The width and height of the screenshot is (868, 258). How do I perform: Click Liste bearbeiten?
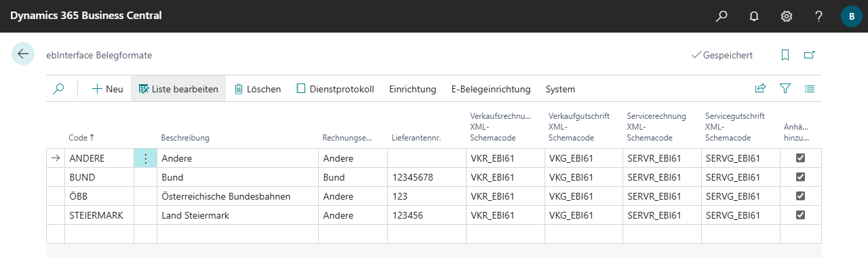click(178, 89)
